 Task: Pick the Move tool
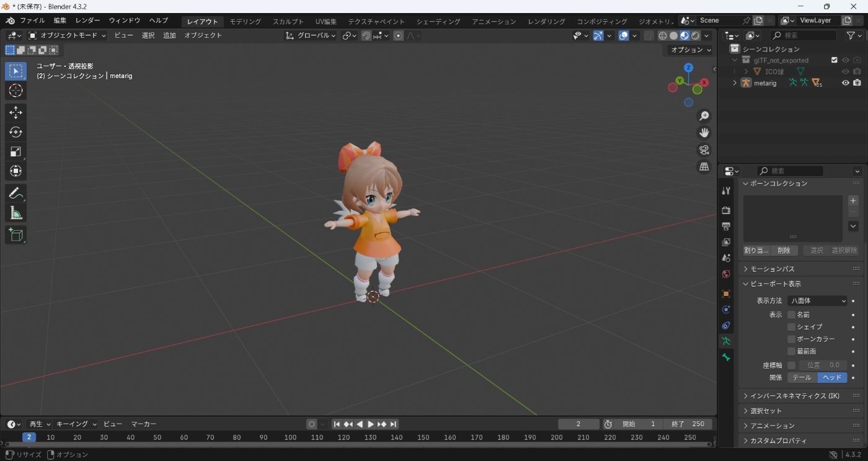tap(16, 112)
